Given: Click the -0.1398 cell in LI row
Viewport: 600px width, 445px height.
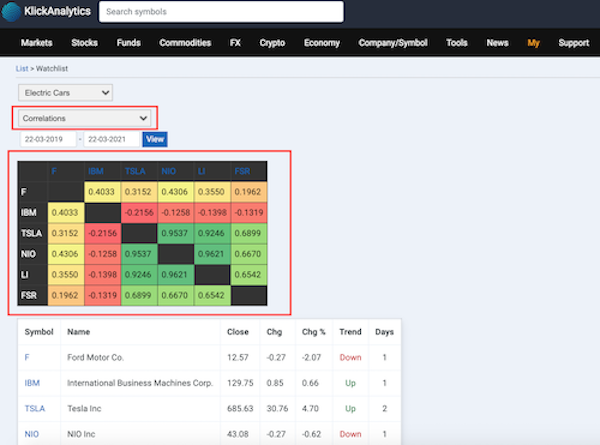Looking at the screenshot, I should [103, 275].
